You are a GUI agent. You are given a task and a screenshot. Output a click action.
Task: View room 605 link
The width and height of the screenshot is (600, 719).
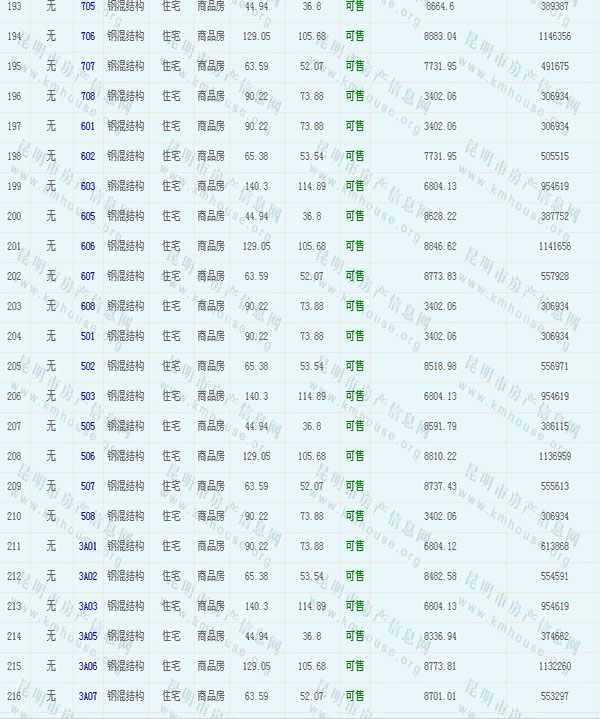click(87, 216)
